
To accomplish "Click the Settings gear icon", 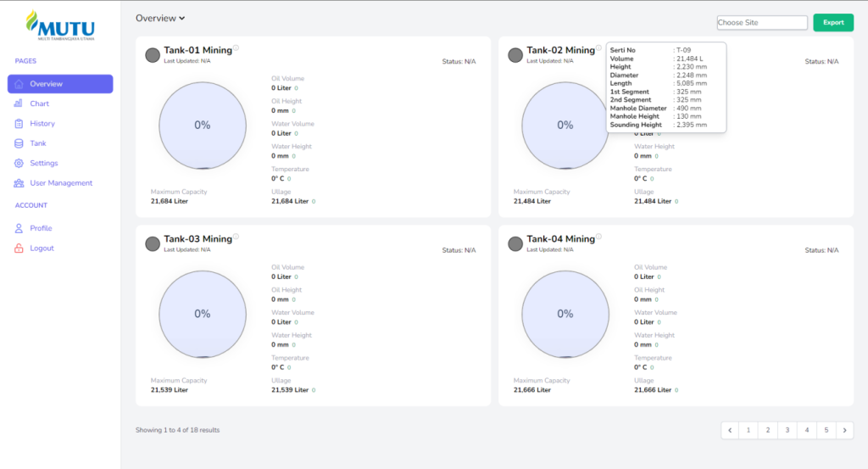I will point(19,163).
